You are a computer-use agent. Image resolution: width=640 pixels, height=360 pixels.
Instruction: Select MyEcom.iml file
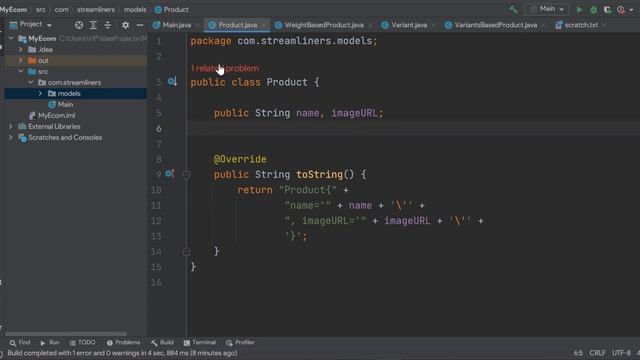[x=52, y=116]
